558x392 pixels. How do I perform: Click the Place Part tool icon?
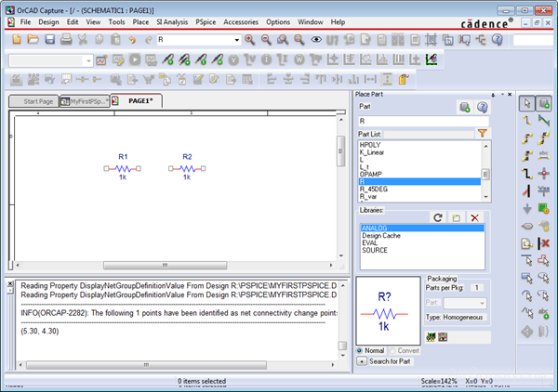(544, 103)
